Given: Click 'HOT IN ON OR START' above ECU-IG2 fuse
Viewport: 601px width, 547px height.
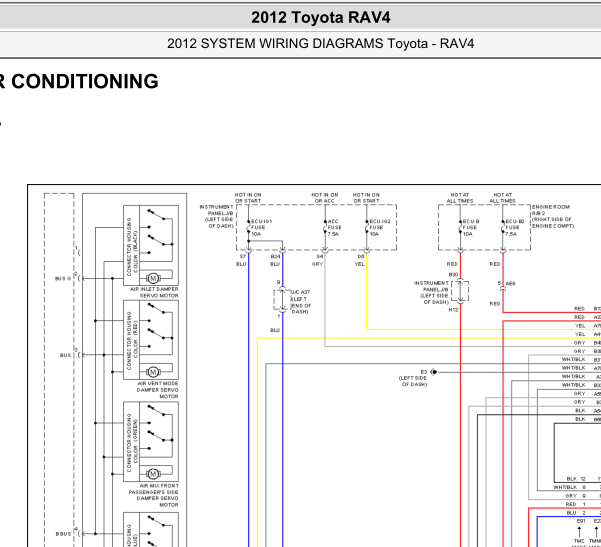Looking at the screenshot, I should click(366, 198).
